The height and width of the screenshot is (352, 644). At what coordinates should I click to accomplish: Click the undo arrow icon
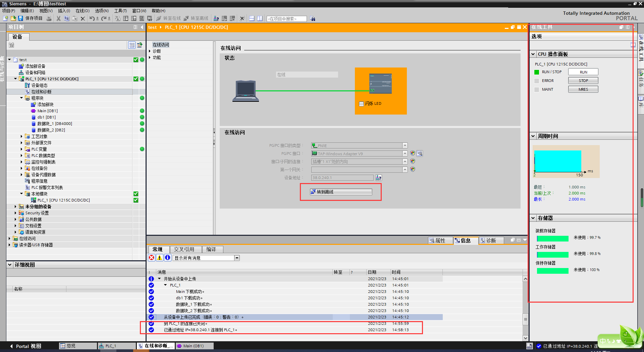click(x=92, y=18)
